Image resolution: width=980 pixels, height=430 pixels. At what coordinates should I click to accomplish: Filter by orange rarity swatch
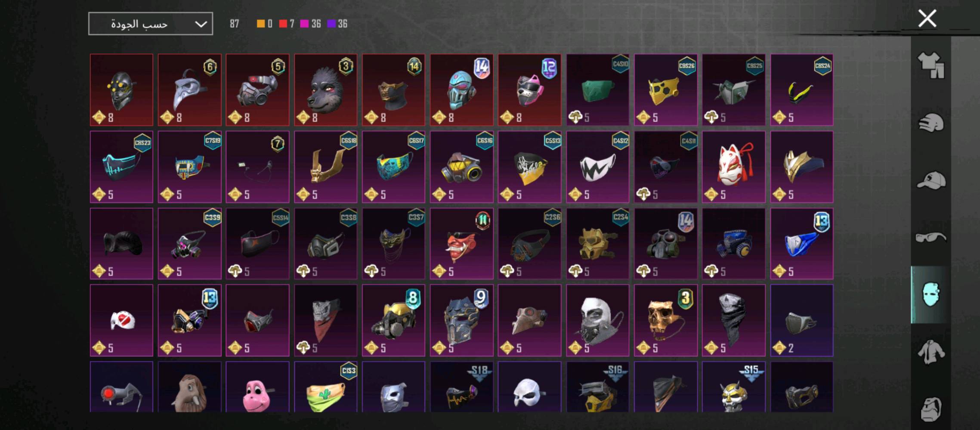coord(261,24)
